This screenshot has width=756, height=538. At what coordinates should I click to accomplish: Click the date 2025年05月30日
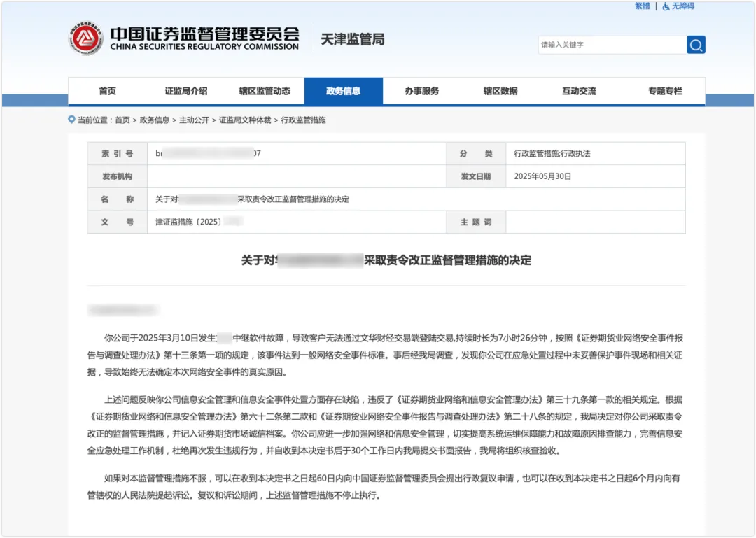pos(542,176)
